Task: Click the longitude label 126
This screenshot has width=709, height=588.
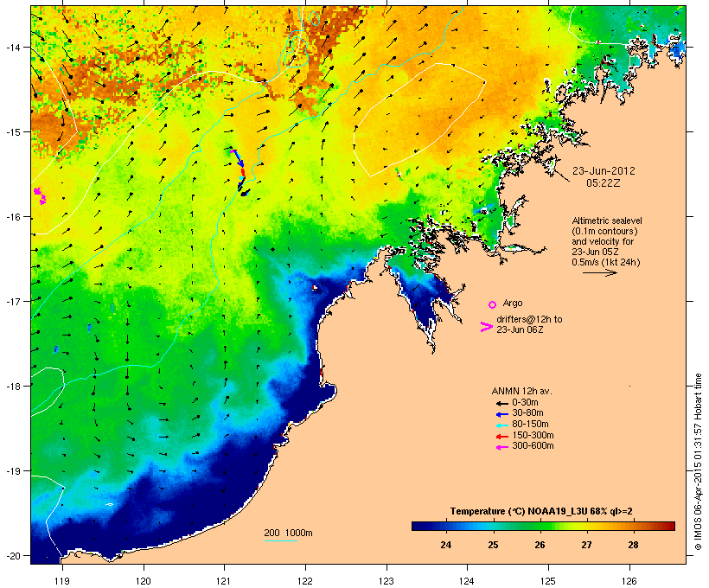Action: [629, 581]
